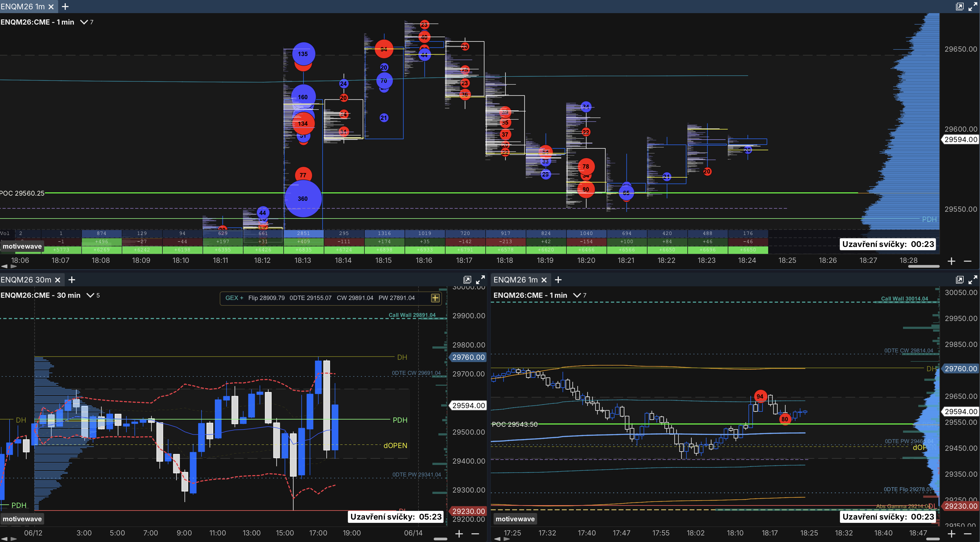Viewport: 980px width, 542px height.
Task: Click the 29760.00 price marker on 30m chart
Action: 468,357
